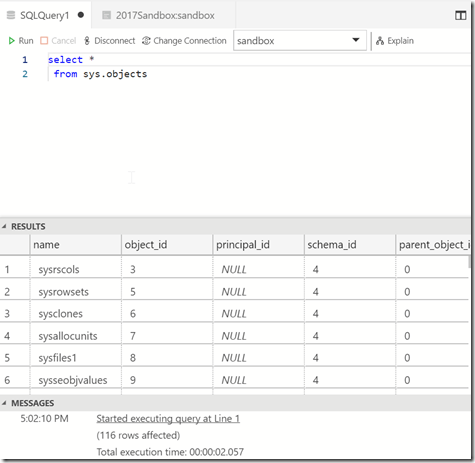The height and width of the screenshot is (463, 475).
Task: Switch to the SQLQuery1 tab
Action: (44, 15)
